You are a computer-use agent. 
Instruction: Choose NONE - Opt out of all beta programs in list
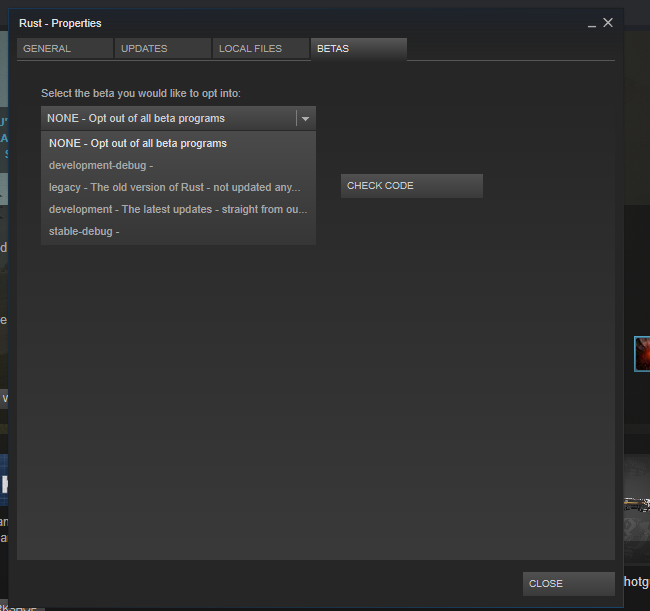[178, 143]
